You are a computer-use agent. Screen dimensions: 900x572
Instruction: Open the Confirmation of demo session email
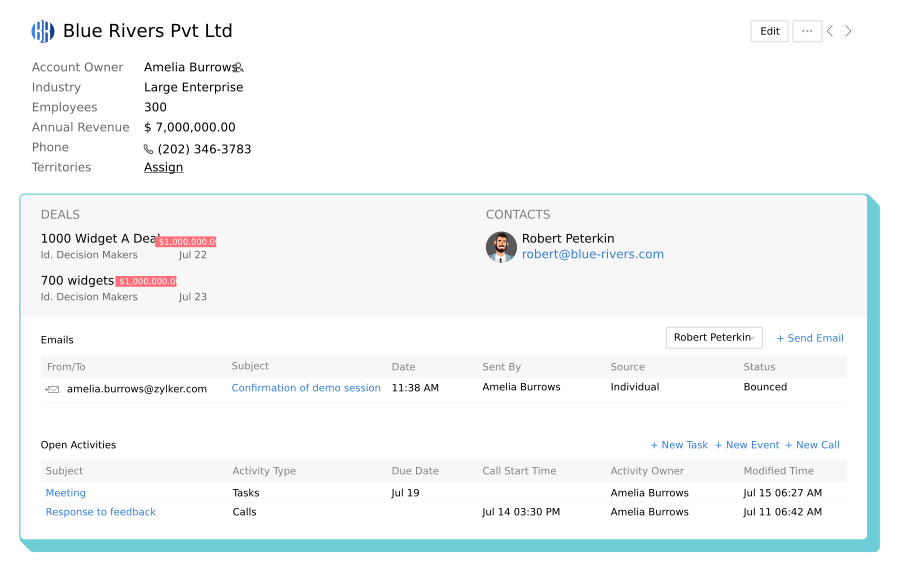(306, 388)
